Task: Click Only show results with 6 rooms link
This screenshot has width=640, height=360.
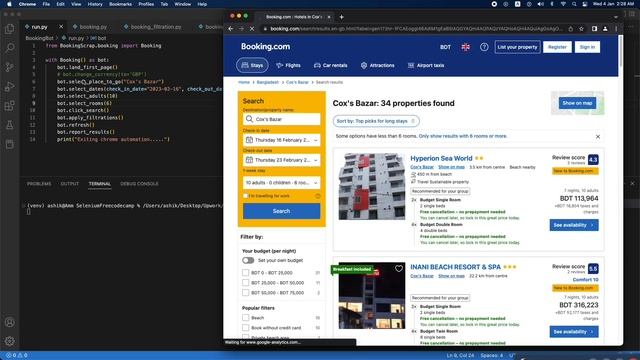Action: point(463,136)
